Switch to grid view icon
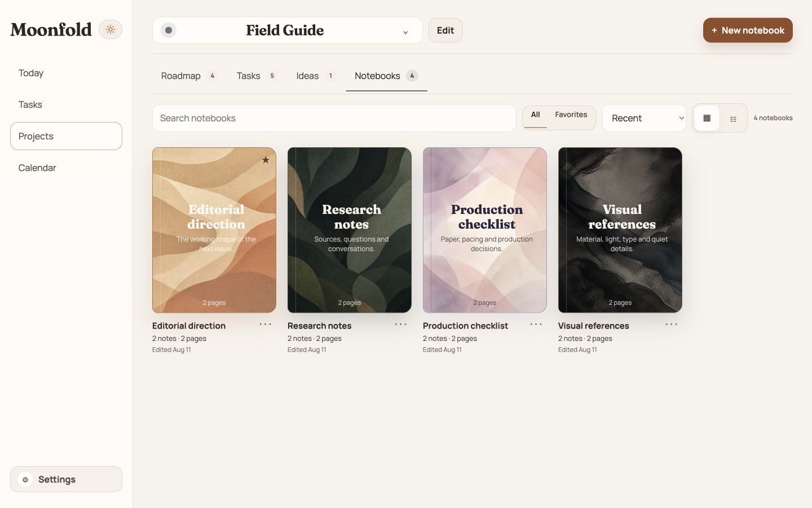 pos(707,118)
